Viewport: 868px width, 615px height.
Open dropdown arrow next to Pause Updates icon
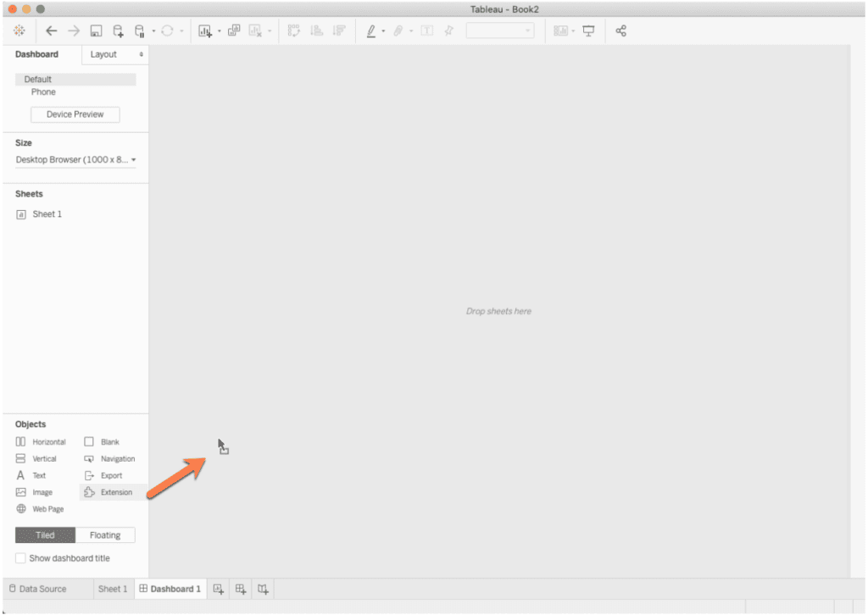coord(153,31)
